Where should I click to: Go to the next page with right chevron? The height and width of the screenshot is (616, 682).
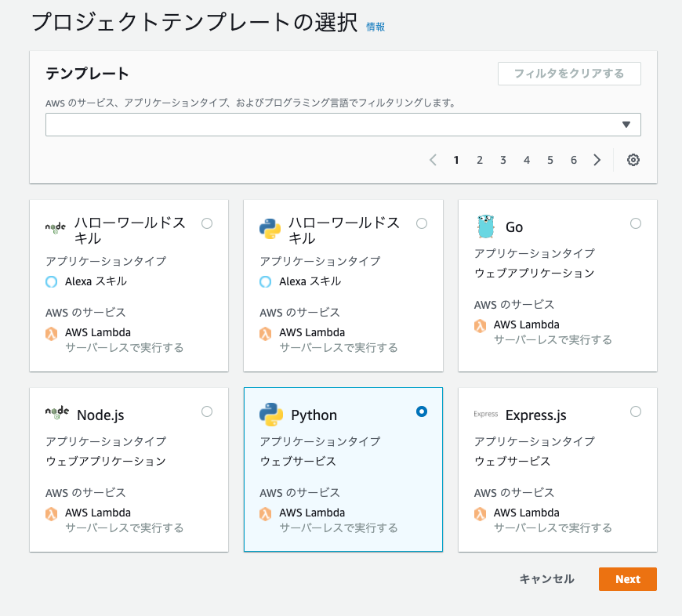(x=597, y=160)
